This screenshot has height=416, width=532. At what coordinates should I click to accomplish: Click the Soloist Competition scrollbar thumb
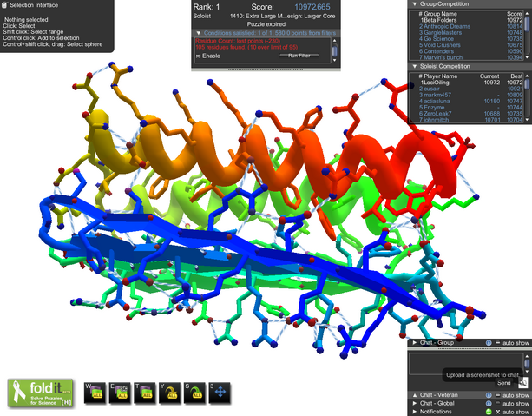527,83
